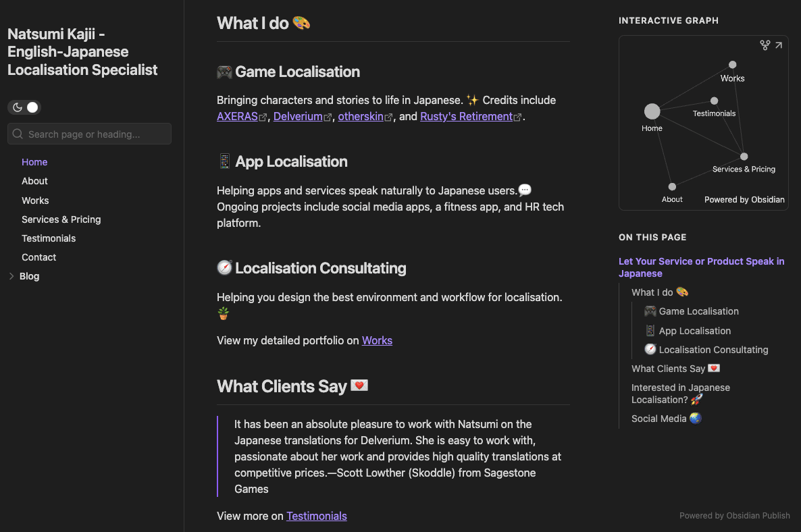Jump to Game Localisation in page outline

click(x=698, y=311)
